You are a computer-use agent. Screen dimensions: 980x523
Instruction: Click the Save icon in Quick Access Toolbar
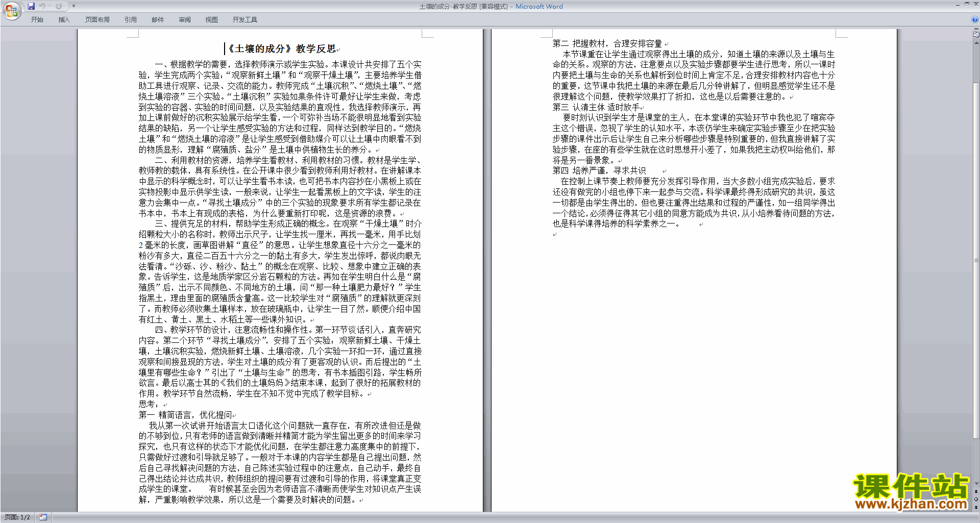click(x=31, y=6)
